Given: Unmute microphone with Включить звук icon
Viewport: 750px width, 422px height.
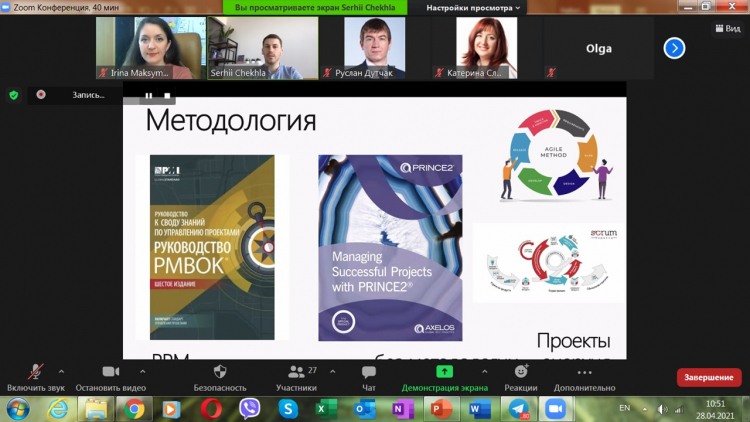Looking at the screenshot, I should 36,372.
